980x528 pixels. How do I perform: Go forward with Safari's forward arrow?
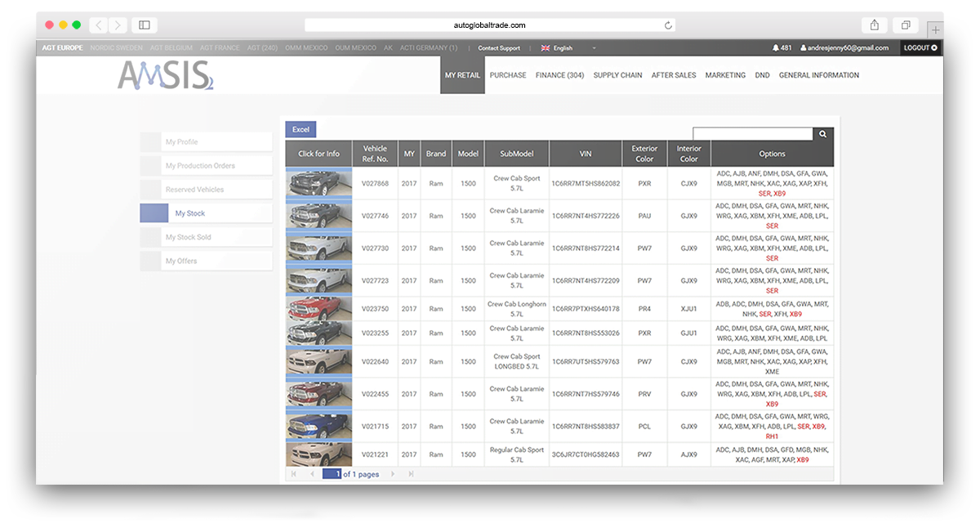[118, 25]
